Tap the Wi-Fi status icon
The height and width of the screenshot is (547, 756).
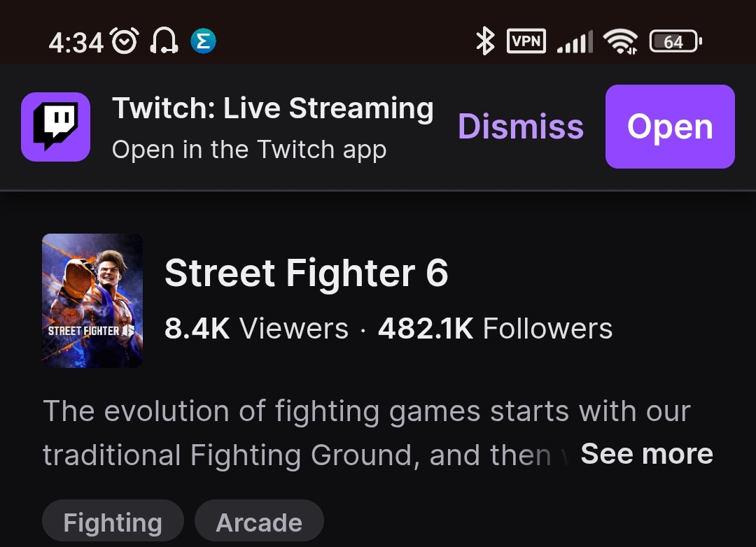click(620, 42)
